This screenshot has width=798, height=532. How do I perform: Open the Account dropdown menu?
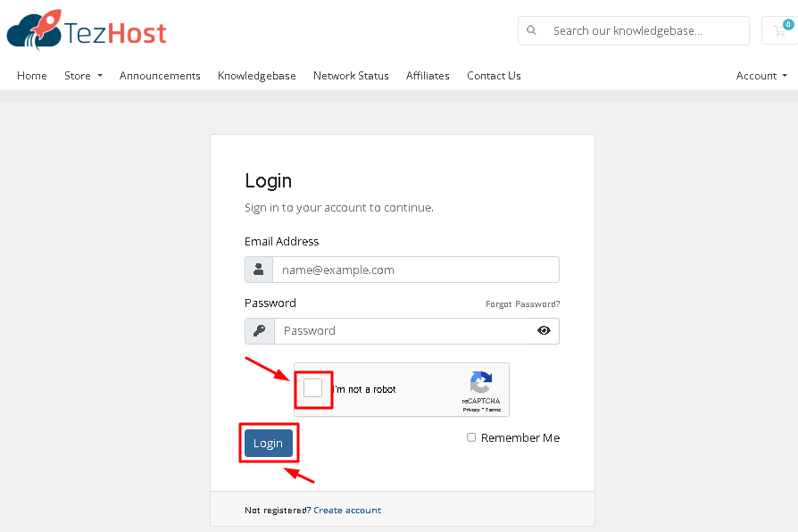[x=761, y=76]
